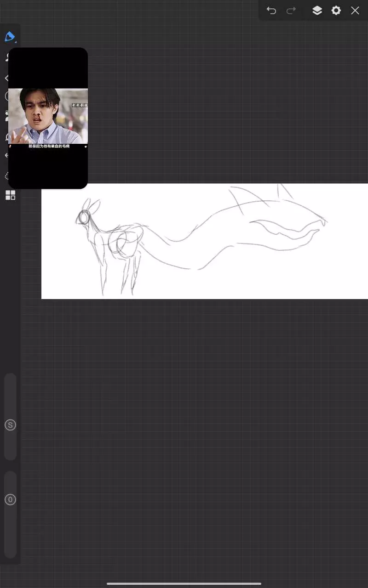Screen dimensions: 368x588
Task: Undo the last stroke
Action: (271, 11)
